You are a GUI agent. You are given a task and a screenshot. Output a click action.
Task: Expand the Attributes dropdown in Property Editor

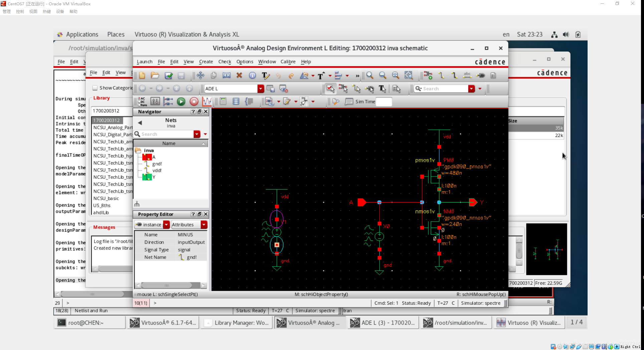[x=204, y=225]
